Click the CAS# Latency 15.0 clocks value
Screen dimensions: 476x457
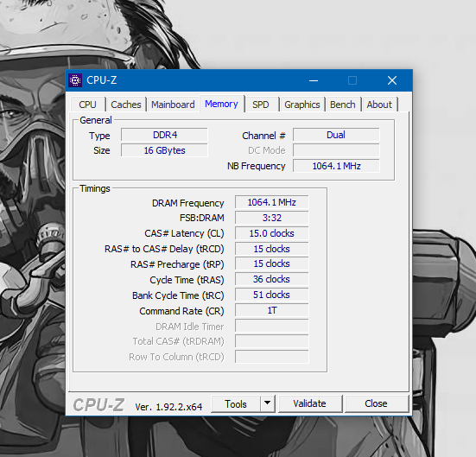click(272, 233)
